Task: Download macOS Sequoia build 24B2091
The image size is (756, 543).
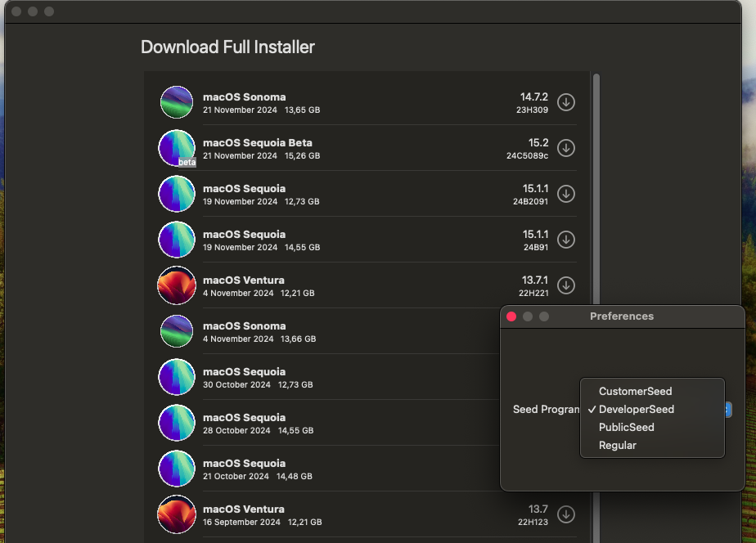Action: click(x=566, y=194)
